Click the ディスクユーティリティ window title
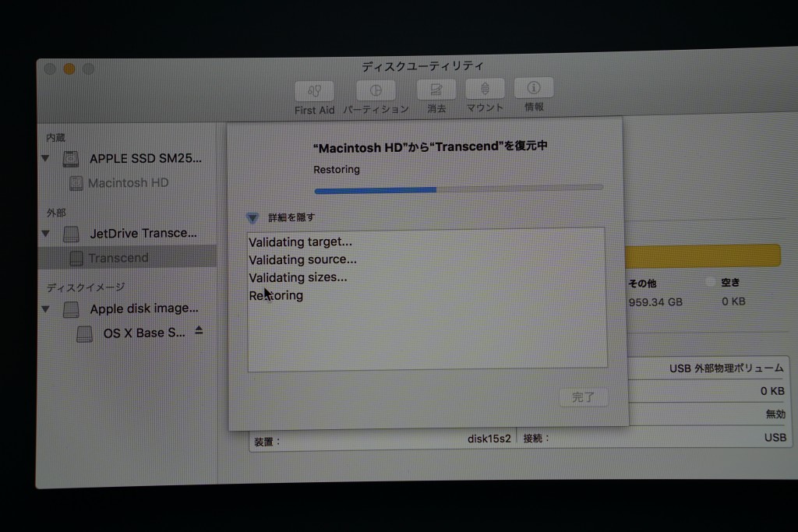This screenshot has width=798, height=532. click(x=422, y=65)
